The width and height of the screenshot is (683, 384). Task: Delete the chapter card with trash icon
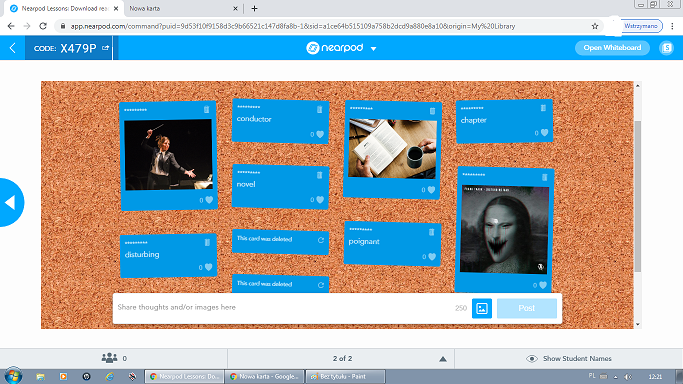click(x=543, y=108)
